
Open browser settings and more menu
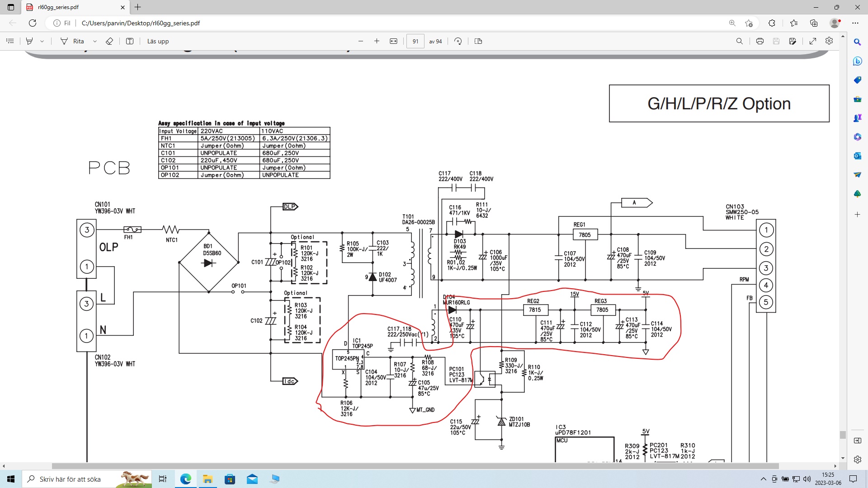click(x=855, y=23)
